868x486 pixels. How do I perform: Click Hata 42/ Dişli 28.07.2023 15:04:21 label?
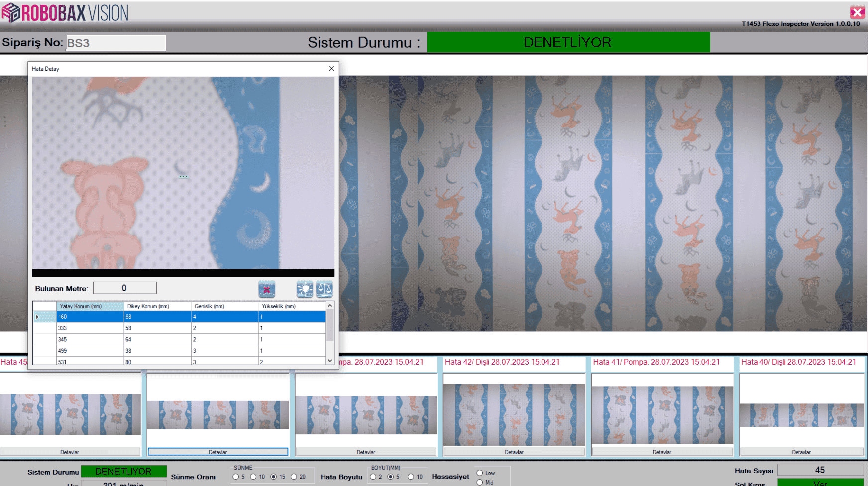pyautogui.click(x=502, y=362)
